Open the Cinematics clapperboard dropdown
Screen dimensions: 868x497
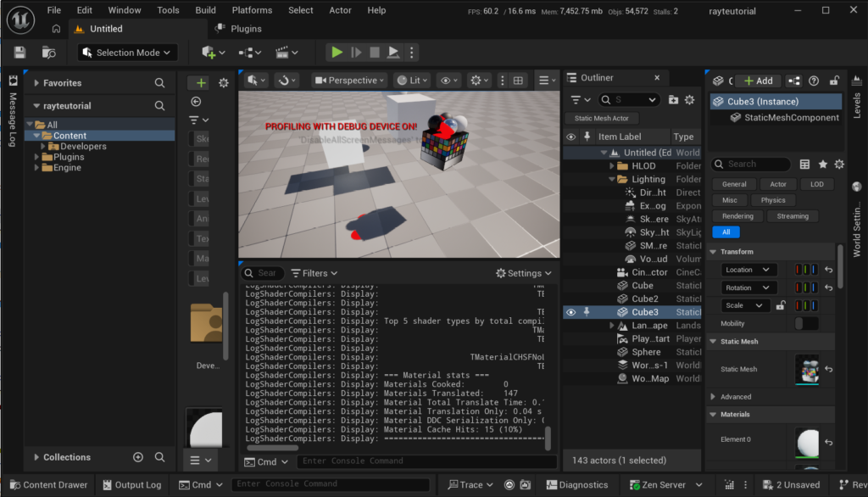[287, 53]
